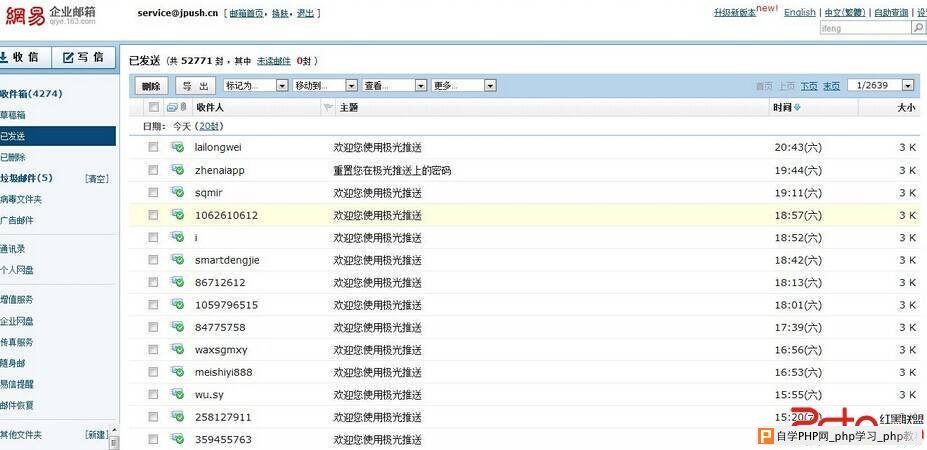Click the sent-mail icon for 86712612

tap(177, 282)
